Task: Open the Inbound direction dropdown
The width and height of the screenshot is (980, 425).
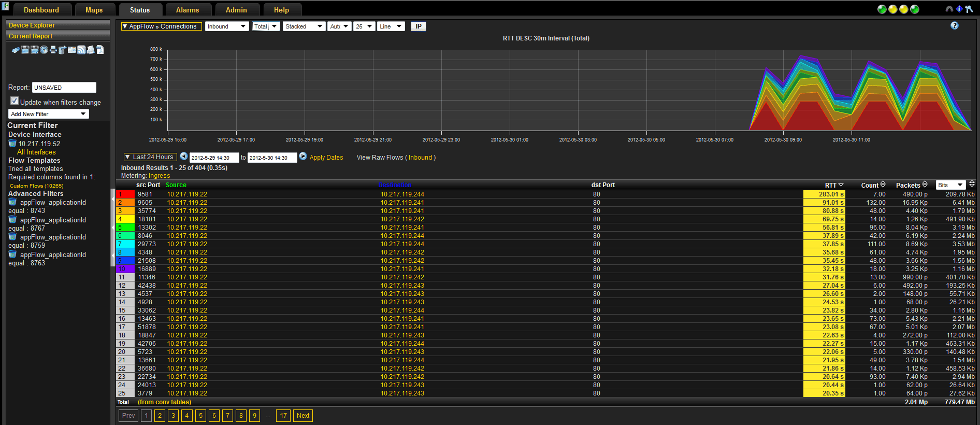Action: pos(227,26)
